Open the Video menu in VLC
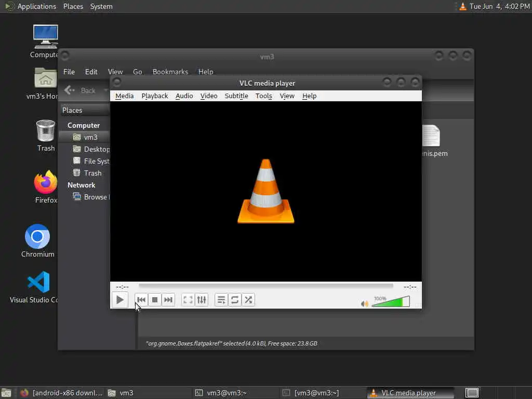532x399 pixels. coord(209,96)
